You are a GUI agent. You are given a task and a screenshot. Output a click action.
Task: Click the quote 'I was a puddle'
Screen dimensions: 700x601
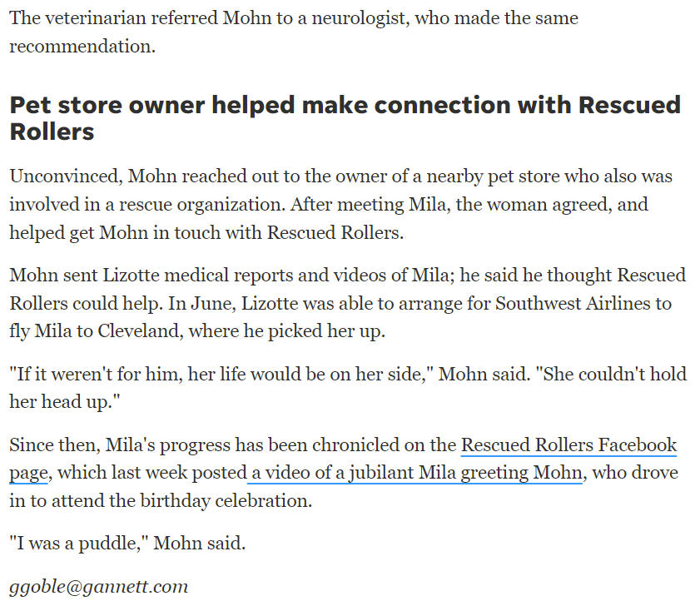pos(78,544)
